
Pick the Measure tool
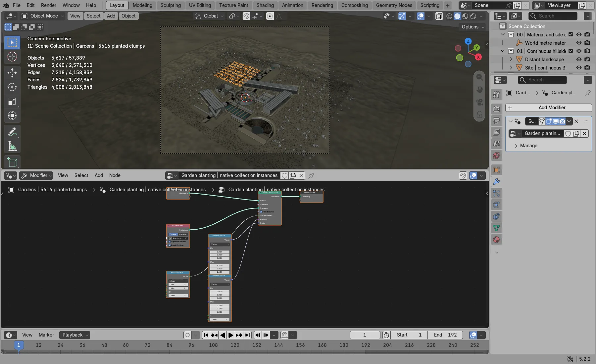[x=12, y=146]
